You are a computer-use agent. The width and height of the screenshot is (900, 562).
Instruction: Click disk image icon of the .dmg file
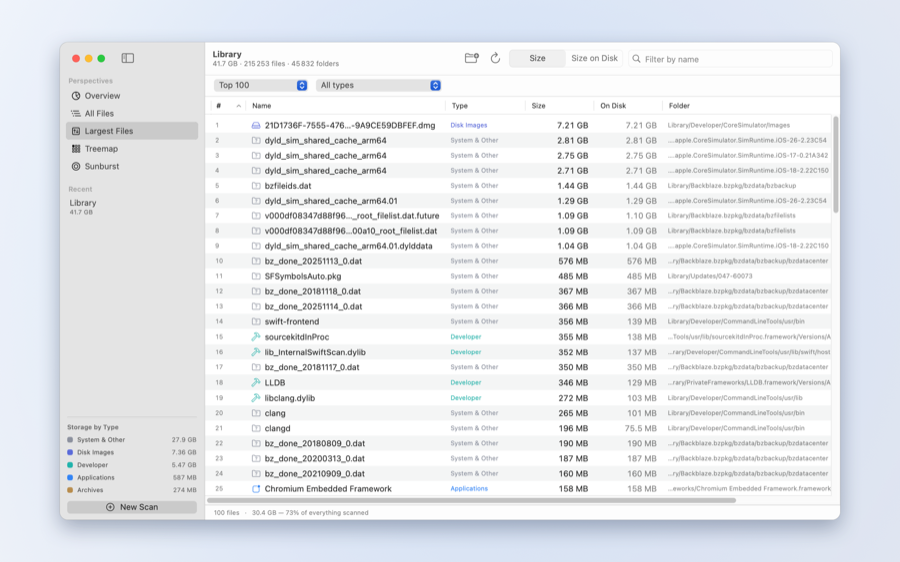[256, 125]
